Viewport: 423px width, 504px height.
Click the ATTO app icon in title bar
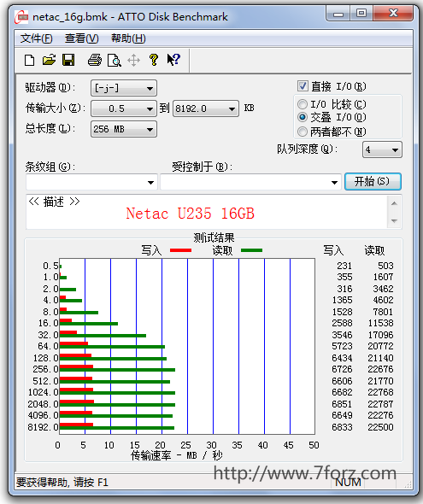tap(22, 17)
